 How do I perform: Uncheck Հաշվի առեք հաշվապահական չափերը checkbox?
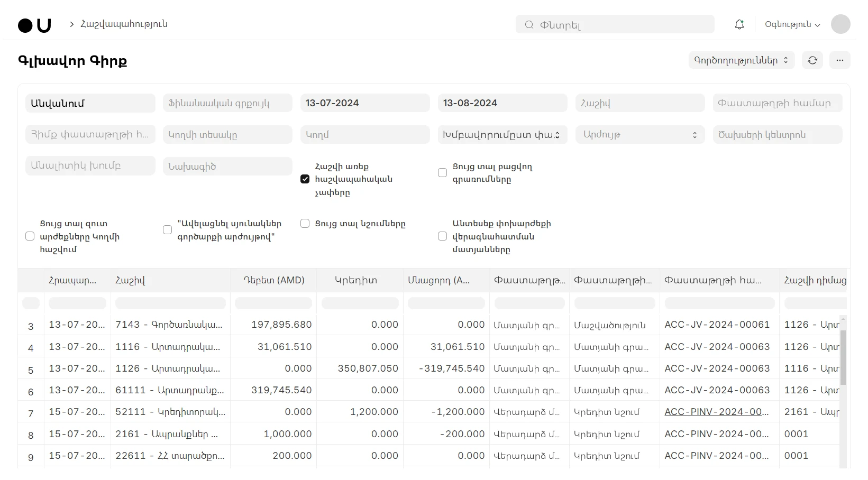305,179
